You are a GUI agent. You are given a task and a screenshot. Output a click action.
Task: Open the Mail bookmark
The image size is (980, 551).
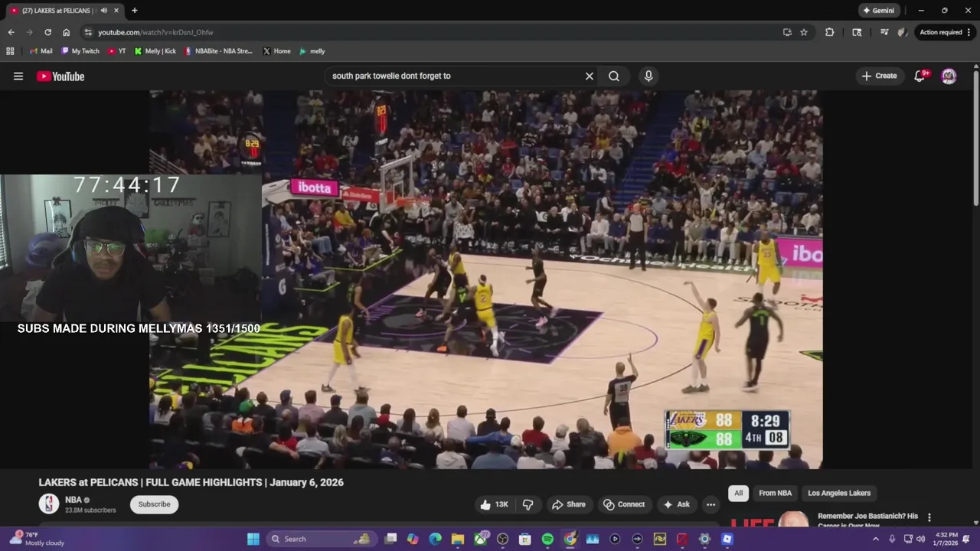pyautogui.click(x=41, y=51)
